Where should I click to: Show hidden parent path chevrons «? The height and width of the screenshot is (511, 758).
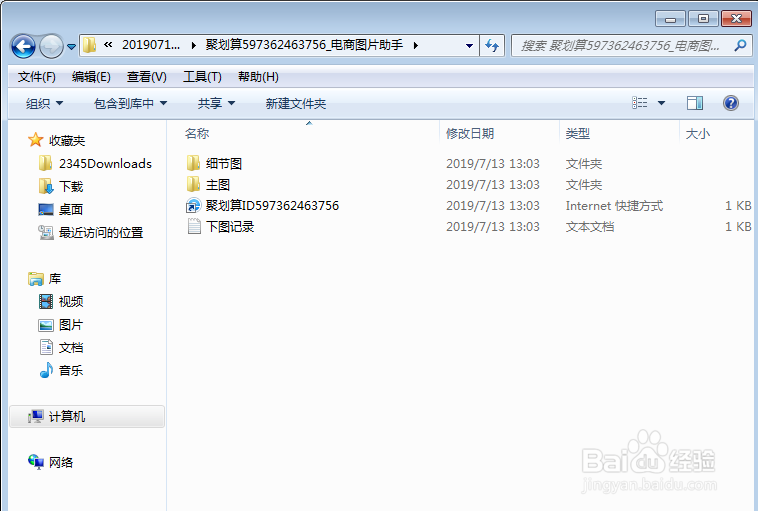tap(108, 45)
